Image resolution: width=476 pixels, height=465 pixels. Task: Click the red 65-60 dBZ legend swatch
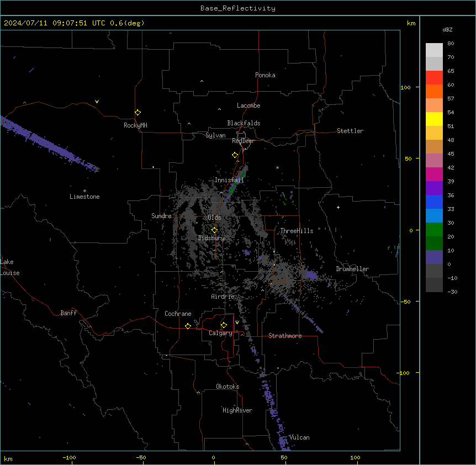(434, 78)
